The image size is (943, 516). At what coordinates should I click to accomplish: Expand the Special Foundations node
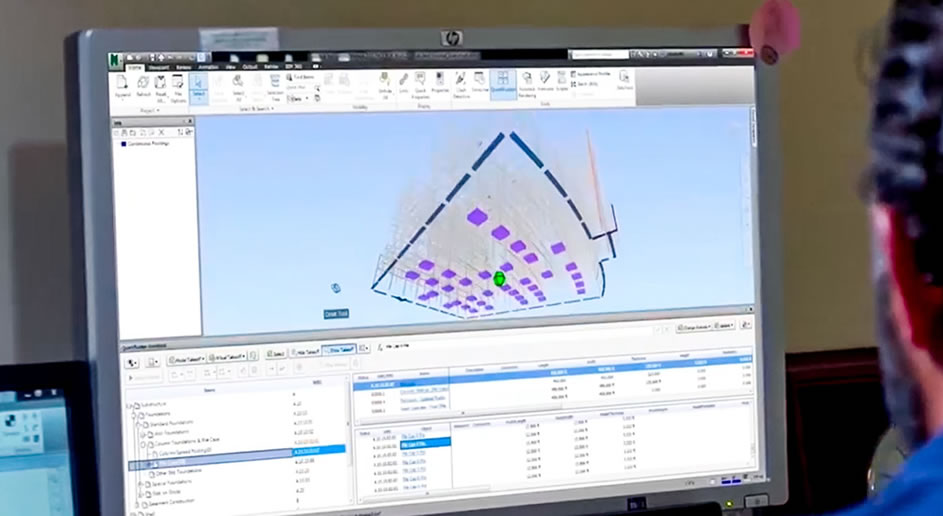(141, 484)
